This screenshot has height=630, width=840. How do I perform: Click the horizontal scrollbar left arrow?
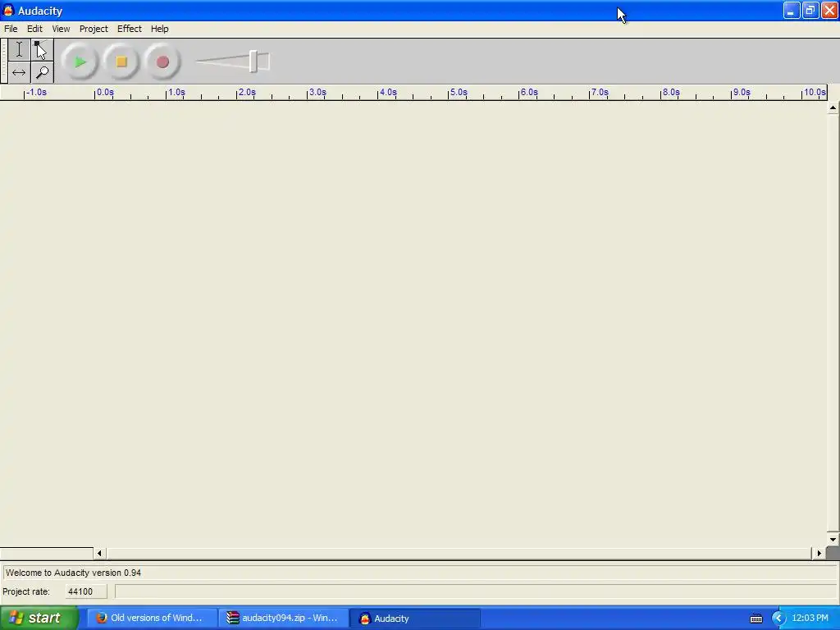point(99,553)
